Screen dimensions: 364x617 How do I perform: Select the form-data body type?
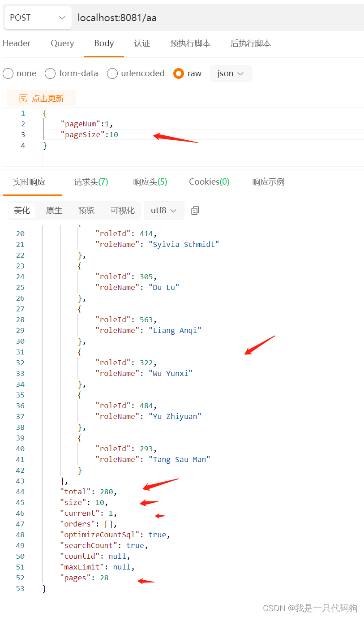(x=50, y=73)
